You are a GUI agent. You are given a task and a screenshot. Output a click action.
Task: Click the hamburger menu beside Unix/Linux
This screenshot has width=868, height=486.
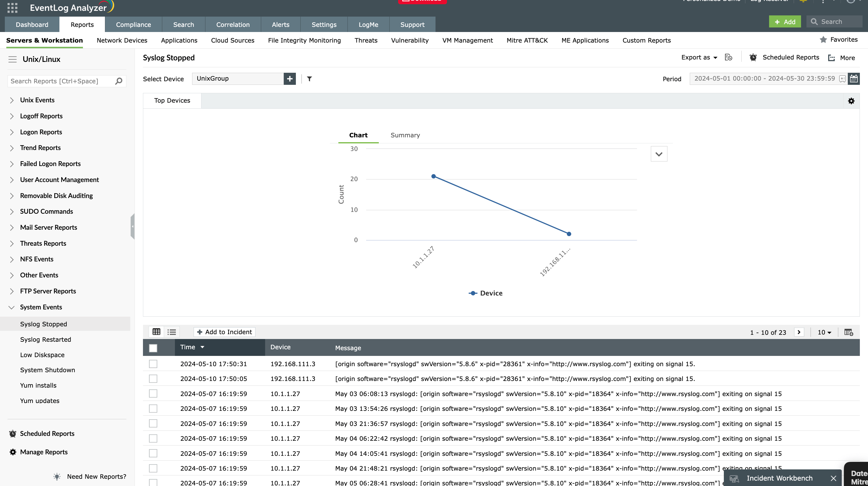point(12,59)
